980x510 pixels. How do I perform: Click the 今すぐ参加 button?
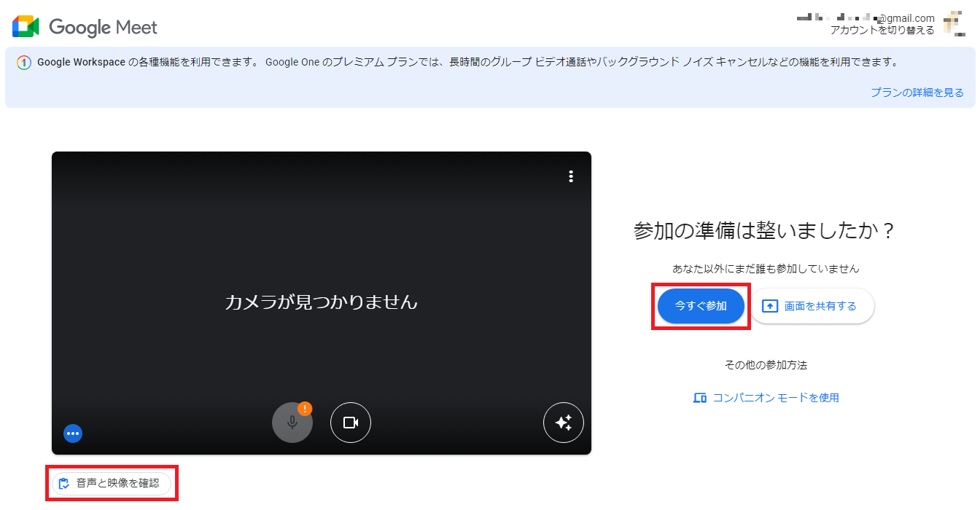(701, 306)
